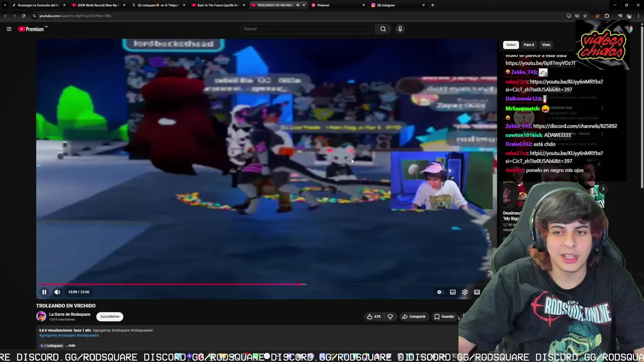Close the Pinterest tab

pos(364,5)
